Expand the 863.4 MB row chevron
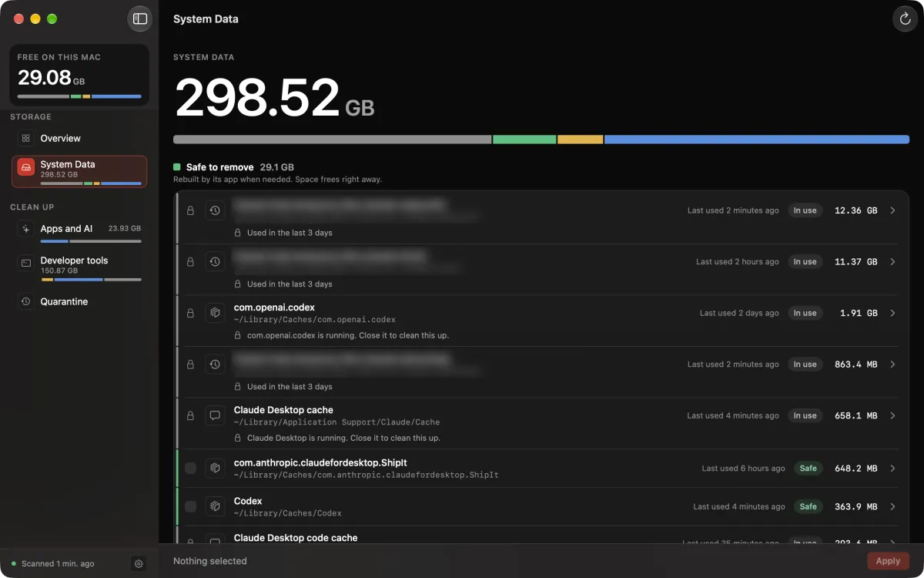Image resolution: width=924 pixels, height=578 pixels. point(892,365)
